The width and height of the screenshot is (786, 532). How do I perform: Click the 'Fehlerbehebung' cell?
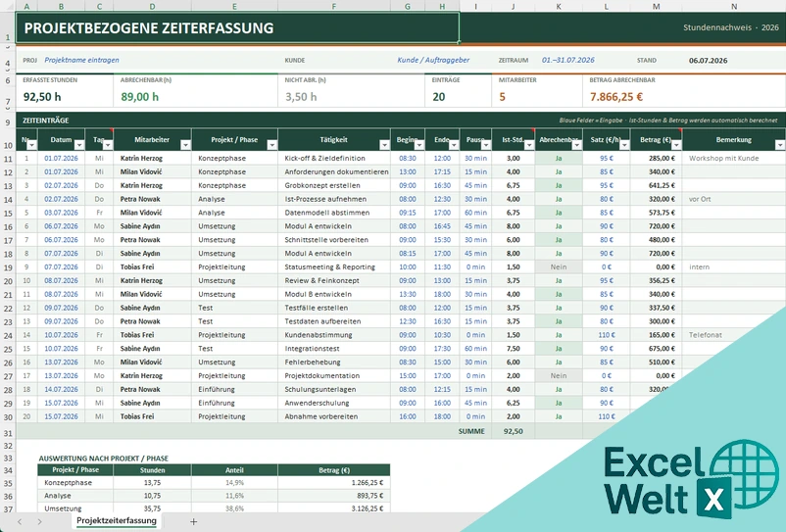coord(334,363)
